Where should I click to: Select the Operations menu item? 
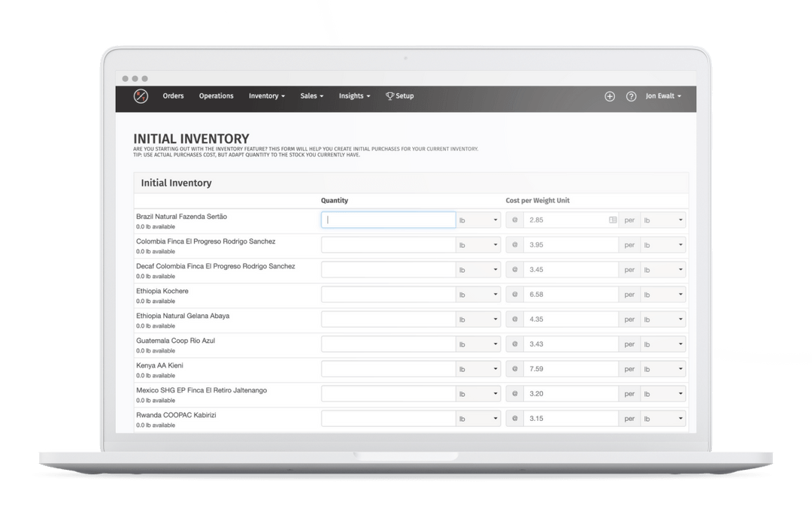tap(216, 96)
